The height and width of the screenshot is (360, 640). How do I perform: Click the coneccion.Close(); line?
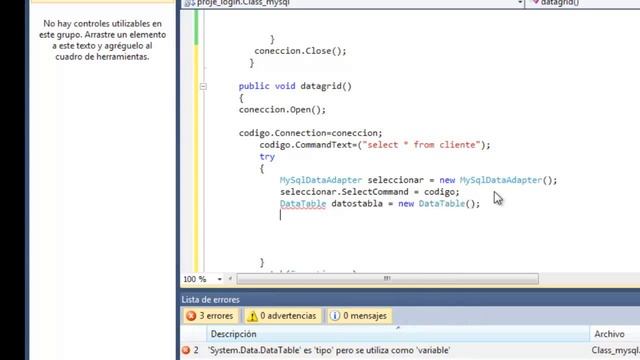300,51
